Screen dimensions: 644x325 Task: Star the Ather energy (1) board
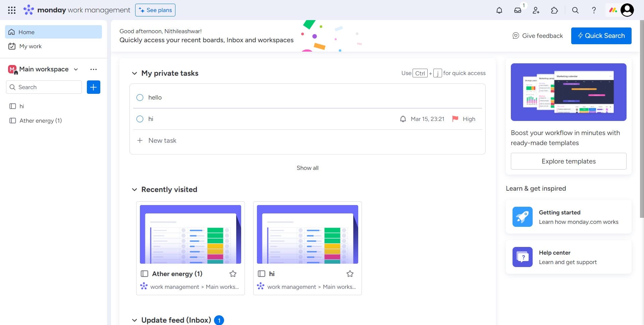233,274
